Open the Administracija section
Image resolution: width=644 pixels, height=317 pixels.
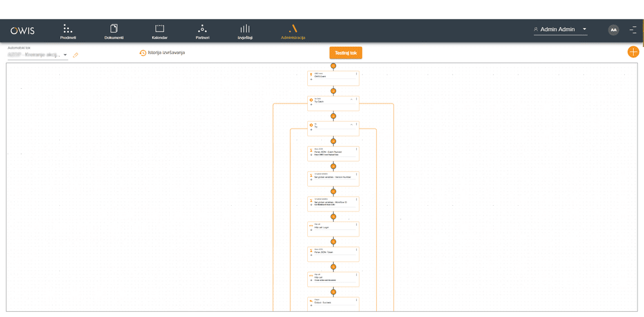tap(293, 32)
